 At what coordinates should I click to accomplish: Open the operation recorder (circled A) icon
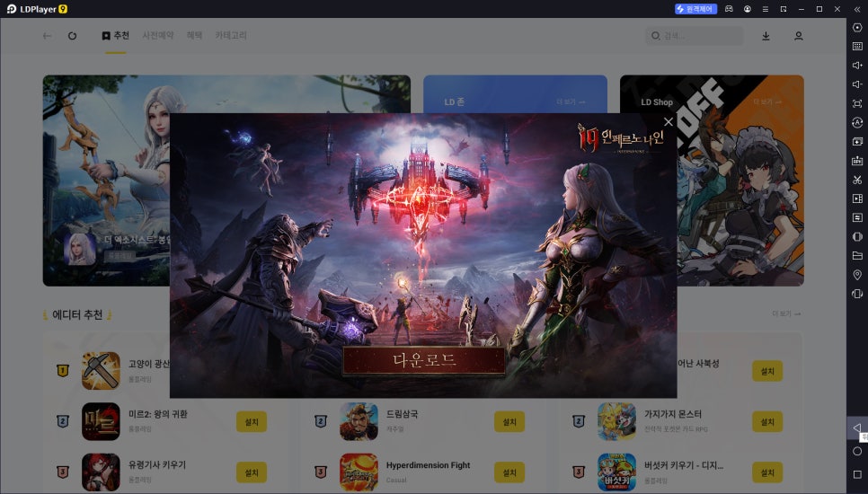pyautogui.click(x=857, y=122)
